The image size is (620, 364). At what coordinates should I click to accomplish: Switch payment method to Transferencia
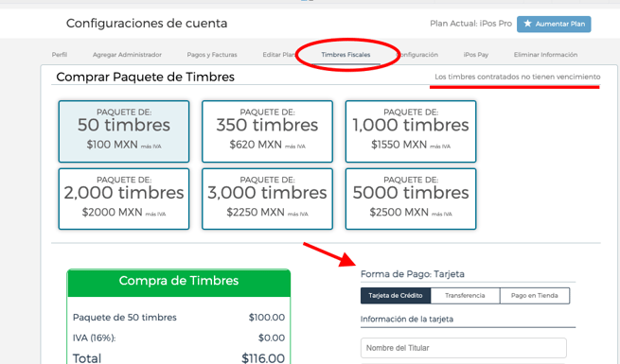point(465,296)
